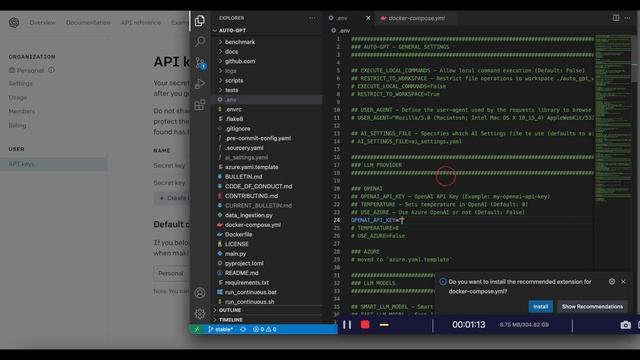The image size is (640, 360).
Task: Dismiss the extension recommendation notification
Action: point(623,282)
